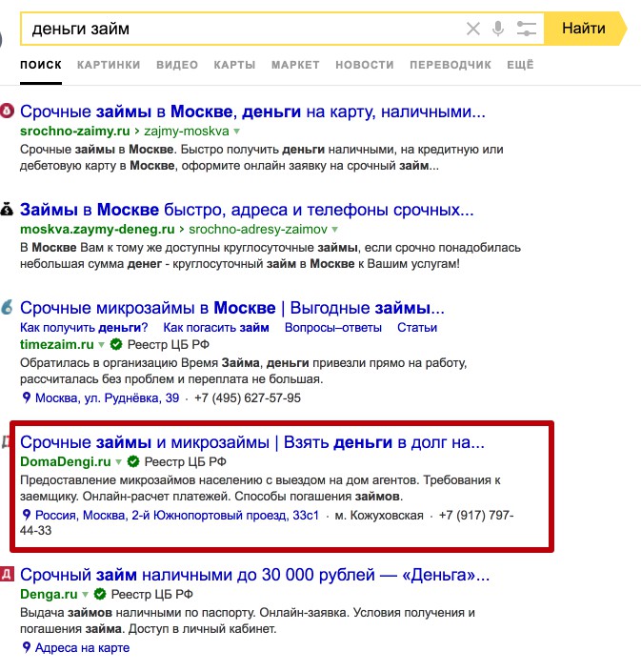Click the map pin next to Адреса на карте

26,648
